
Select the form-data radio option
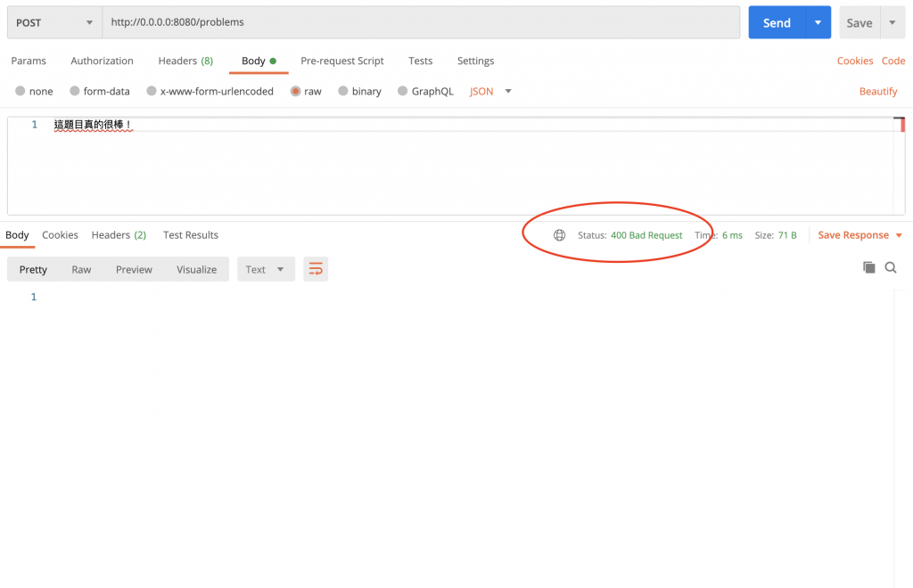(x=75, y=91)
